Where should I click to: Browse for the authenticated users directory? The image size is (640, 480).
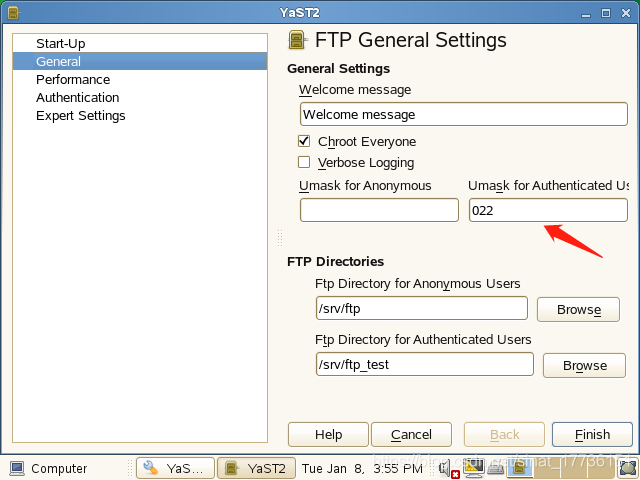pyautogui.click(x=584, y=365)
